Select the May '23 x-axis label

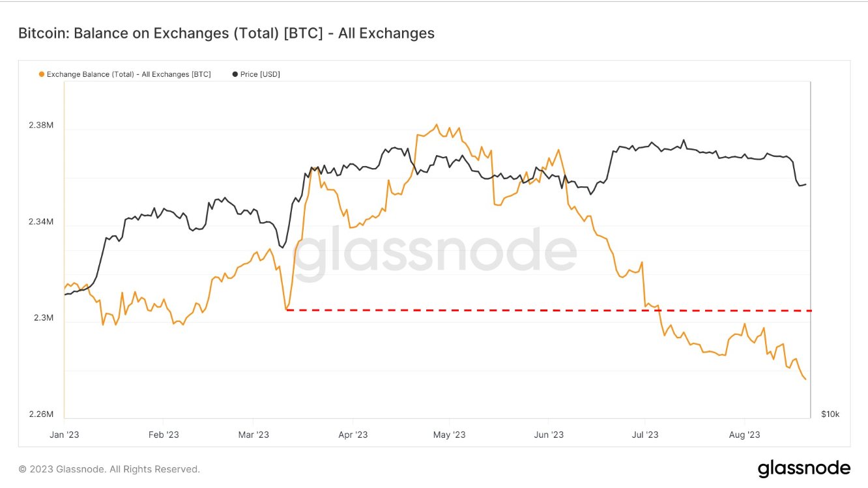pos(450,435)
